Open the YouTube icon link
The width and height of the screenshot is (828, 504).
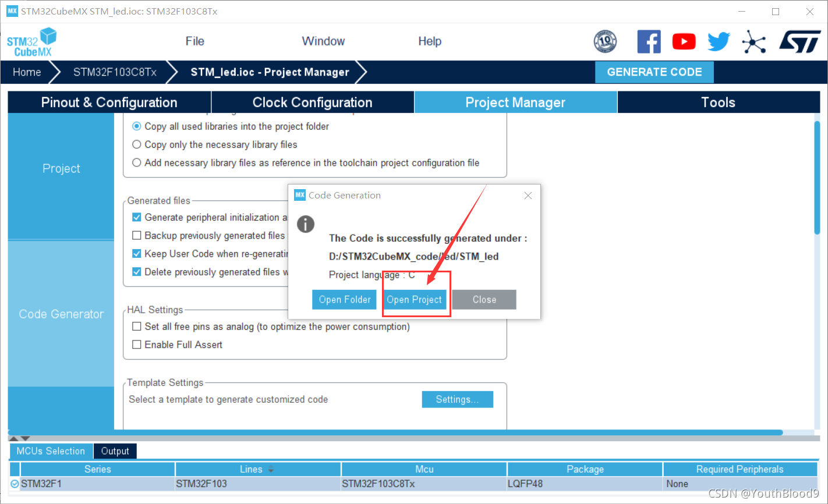(x=684, y=41)
